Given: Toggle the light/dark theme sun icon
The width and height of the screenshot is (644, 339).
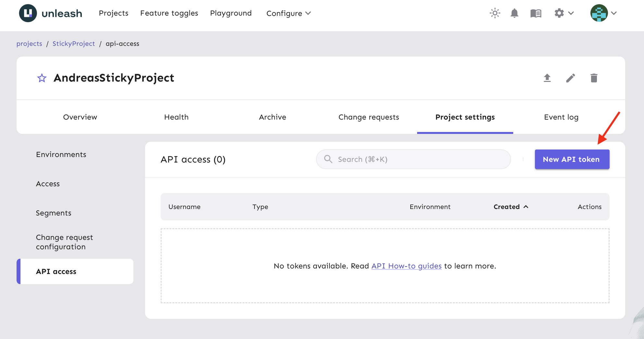Looking at the screenshot, I should [495, 13].
